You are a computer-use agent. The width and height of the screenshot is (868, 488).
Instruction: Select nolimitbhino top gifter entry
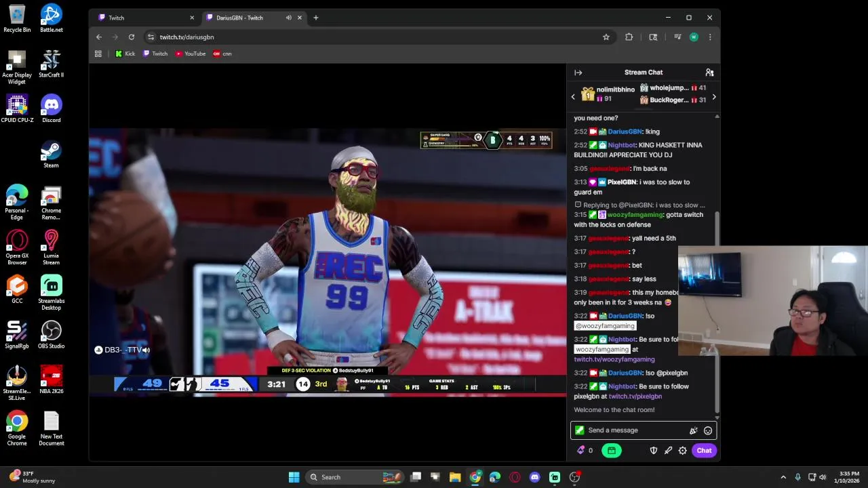608,94
